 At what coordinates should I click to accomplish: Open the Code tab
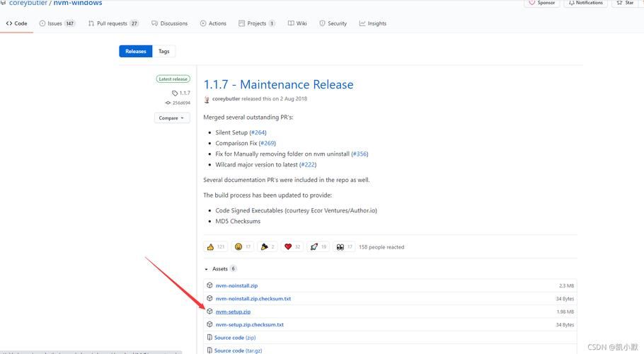tap(16, 23)
